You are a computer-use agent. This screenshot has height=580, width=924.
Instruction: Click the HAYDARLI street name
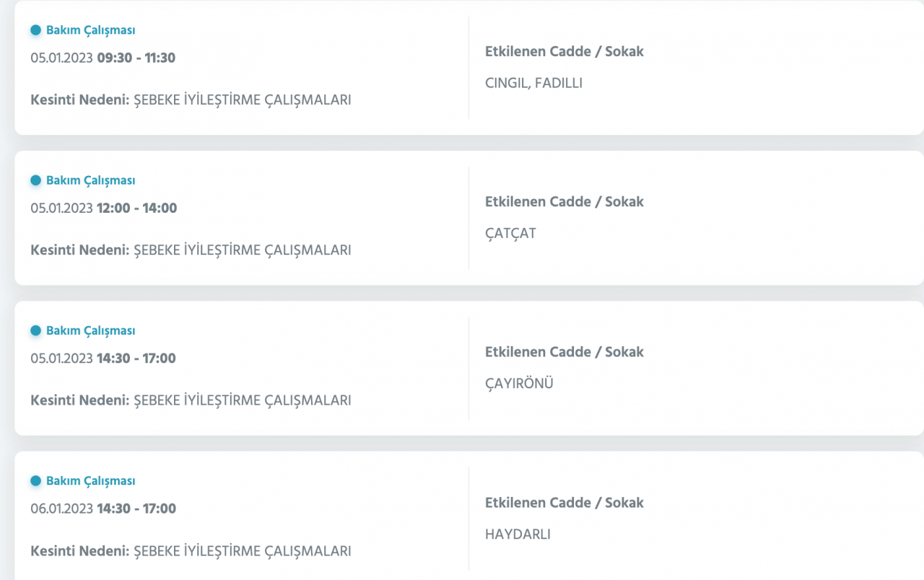click(518, 534)
